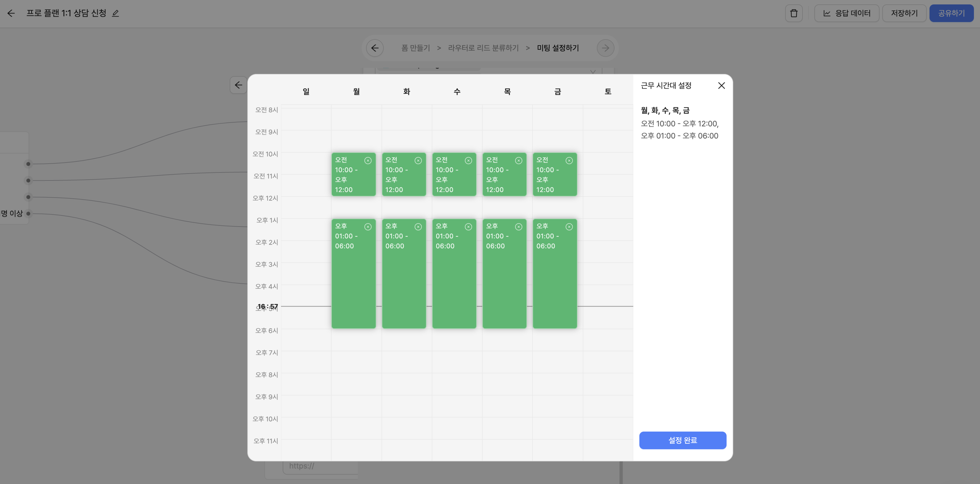Click previous step arrow in breadcrumb
Screen dimensions: 980x484
375,48
